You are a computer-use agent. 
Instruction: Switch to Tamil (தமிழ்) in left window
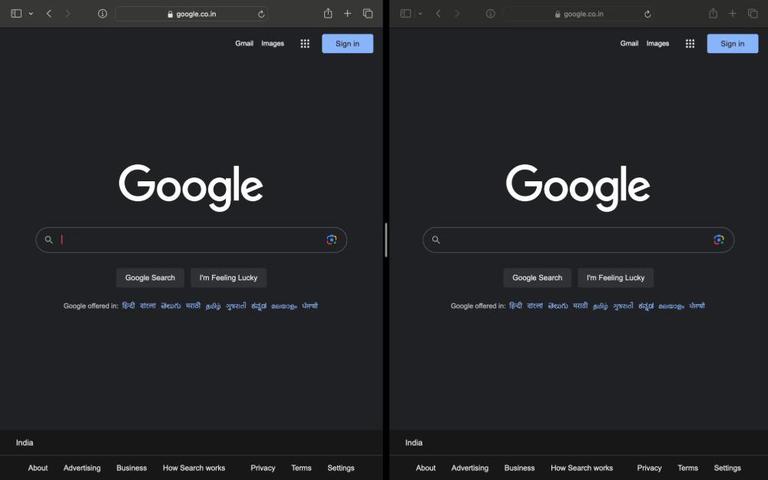click(x=213, y=306)
